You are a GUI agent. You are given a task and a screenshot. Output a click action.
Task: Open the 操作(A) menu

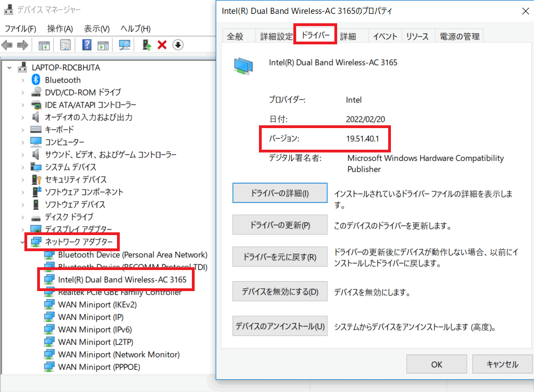[60, 29]
